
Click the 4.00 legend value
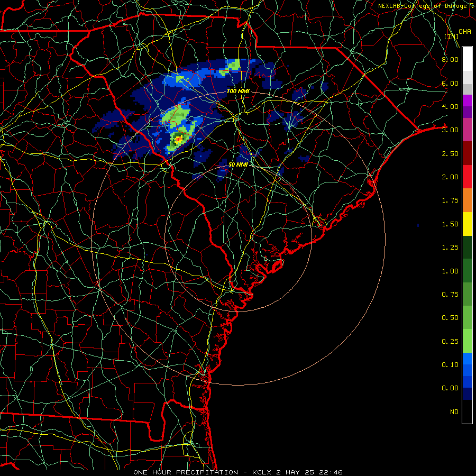(x=450, y=106)
